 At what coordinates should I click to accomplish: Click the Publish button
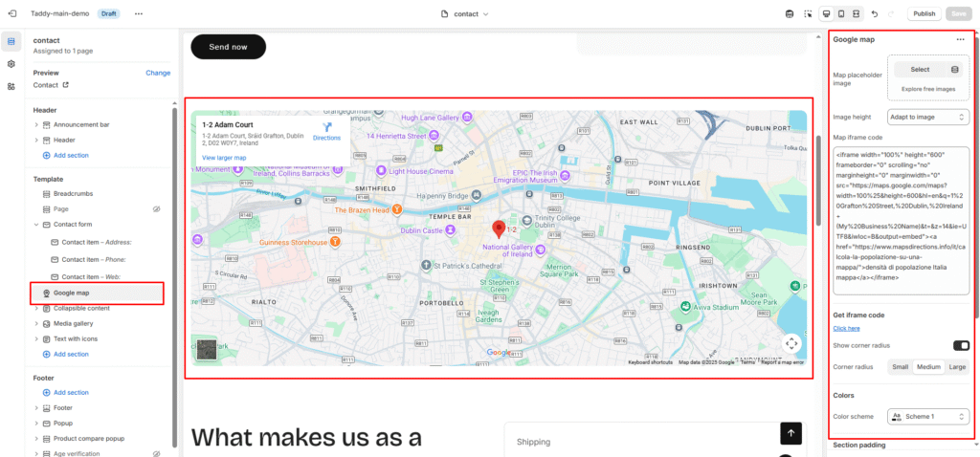click(924, 14)
